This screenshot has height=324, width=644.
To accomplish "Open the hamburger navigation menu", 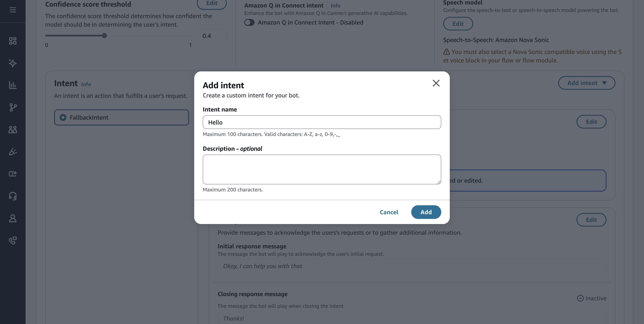I will coord(13,10).
